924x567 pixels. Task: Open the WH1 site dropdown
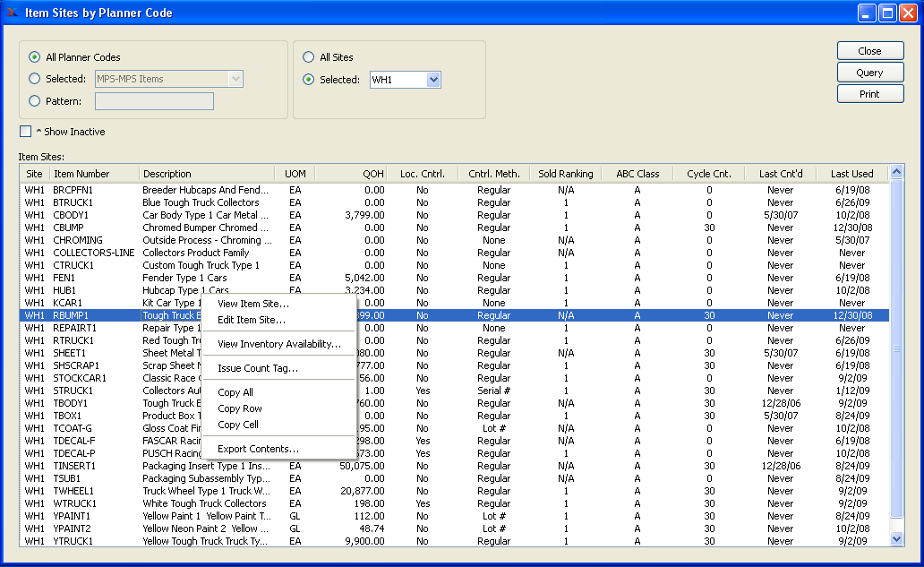433,80
